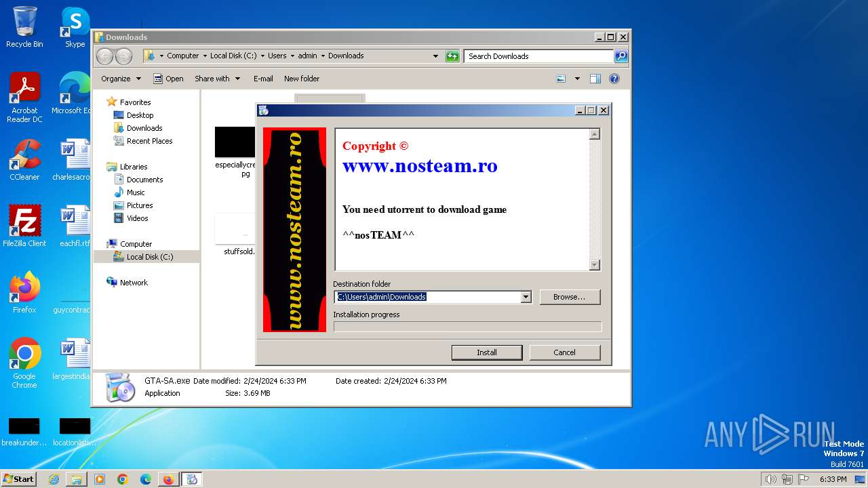Click Users in the address breadcrumb
This screenshot has height=488, width=868.
(277, 56)
